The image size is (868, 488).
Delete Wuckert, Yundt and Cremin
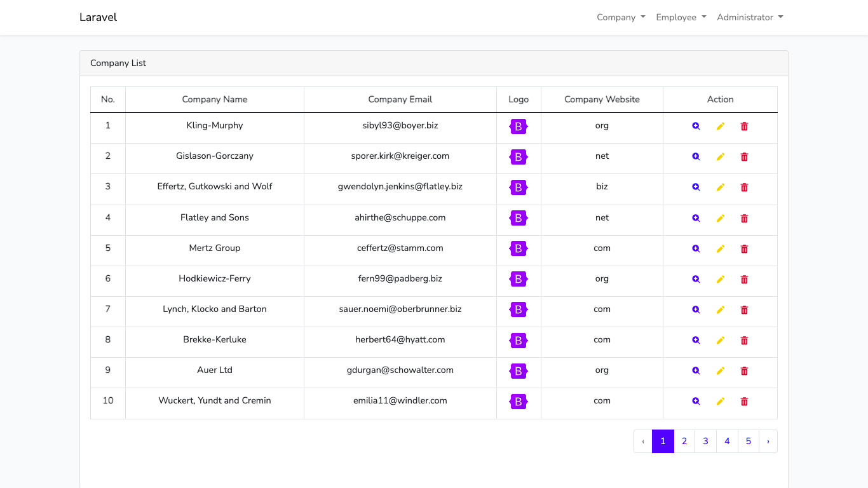pos(744,402)
